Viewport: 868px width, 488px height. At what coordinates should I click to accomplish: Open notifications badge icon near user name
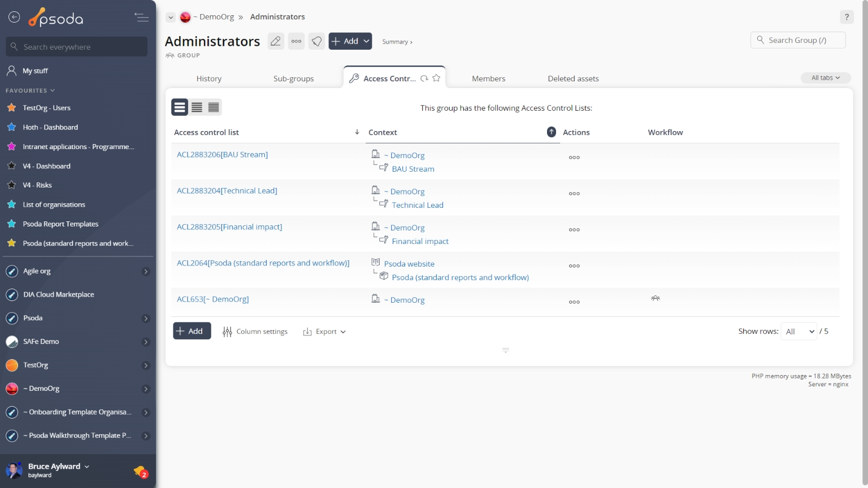[x=141, y=471]
